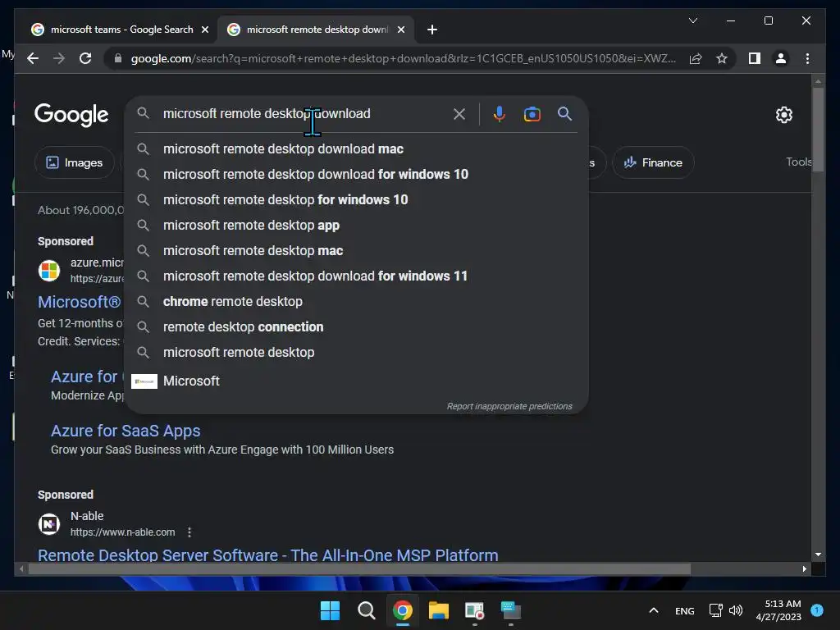Pick suggestion 'download for windows 10'
Image resolution: width=840 pixels, height=630 pixels.
tap(356, 174)
